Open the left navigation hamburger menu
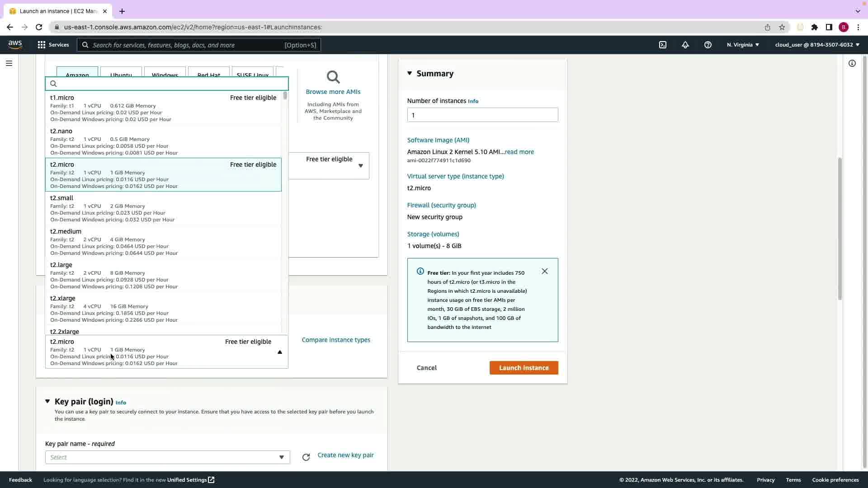This screenshot has height=488, width=868. tap(9, 63)
